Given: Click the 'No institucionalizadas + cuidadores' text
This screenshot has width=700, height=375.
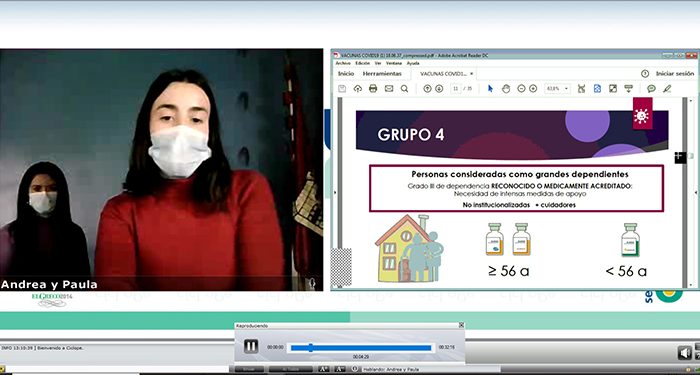Looking at the screenshot, I should point(519,205).
